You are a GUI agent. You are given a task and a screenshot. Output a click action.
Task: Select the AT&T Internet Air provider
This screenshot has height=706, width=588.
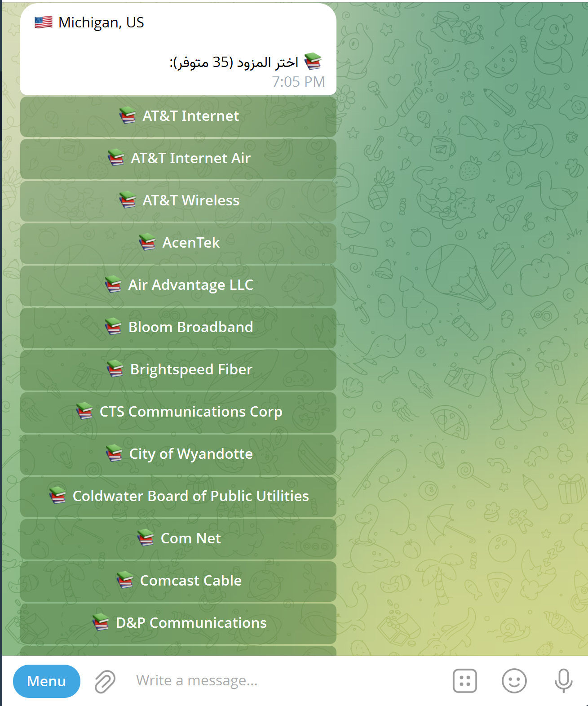[178, 159]
